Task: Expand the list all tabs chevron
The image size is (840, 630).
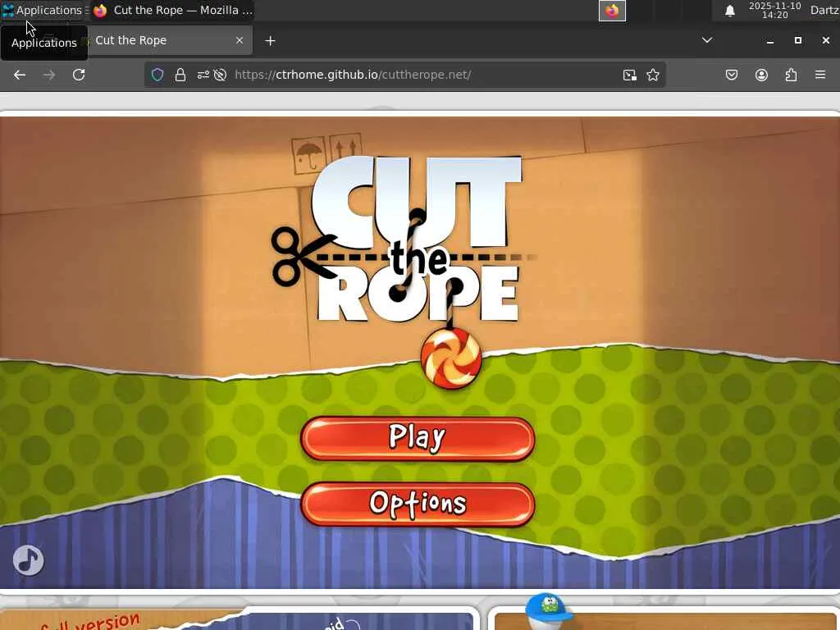Action: tap(707, 40)
